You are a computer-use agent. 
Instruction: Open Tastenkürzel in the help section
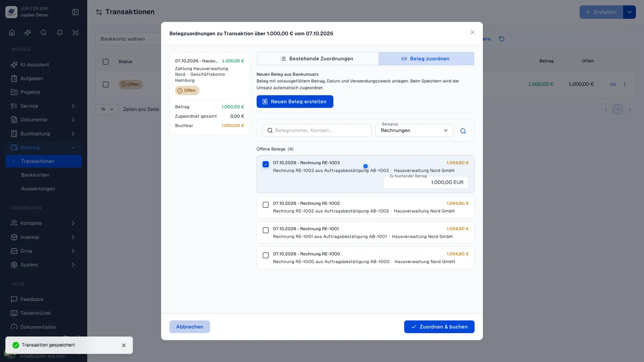point(43,313)
